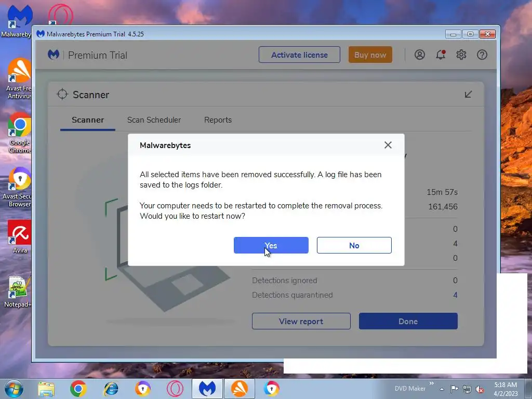This screenshot has height=399, width=532.
Task: Open Notepad++ desktop shortcut
Action: pos(18,292)
